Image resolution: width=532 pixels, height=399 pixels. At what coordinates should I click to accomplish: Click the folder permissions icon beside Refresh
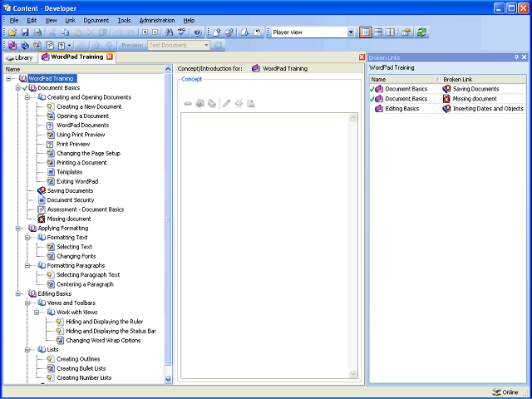[406, 32]
